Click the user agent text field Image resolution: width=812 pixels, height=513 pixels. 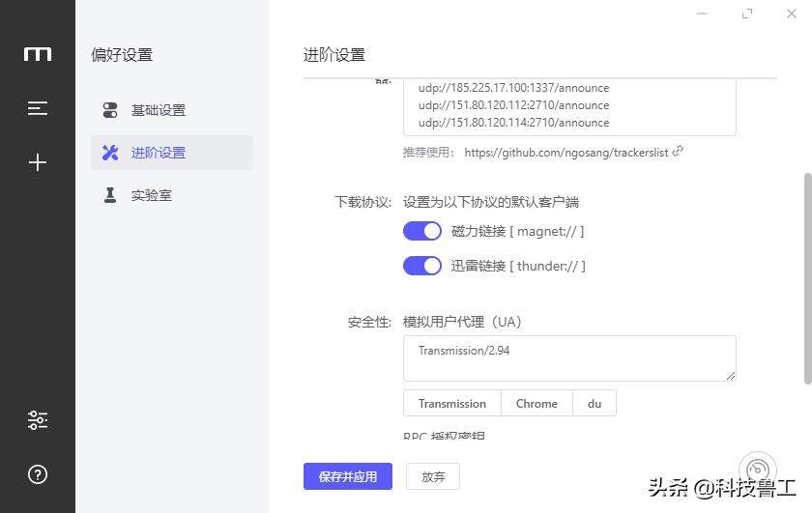tap(569, 358)
